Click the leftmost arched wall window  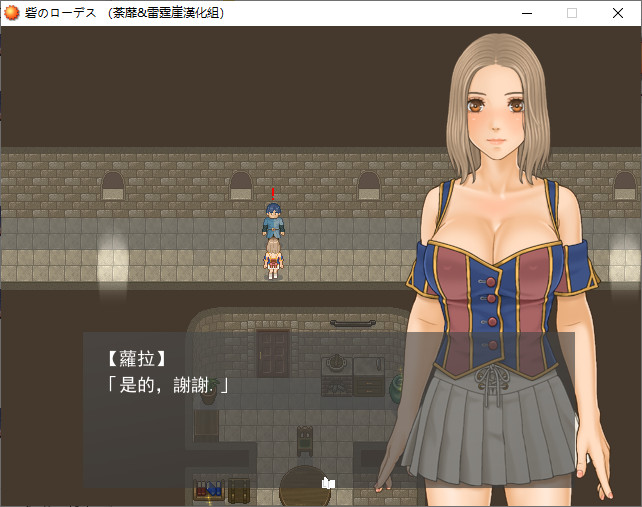point(112,185)
